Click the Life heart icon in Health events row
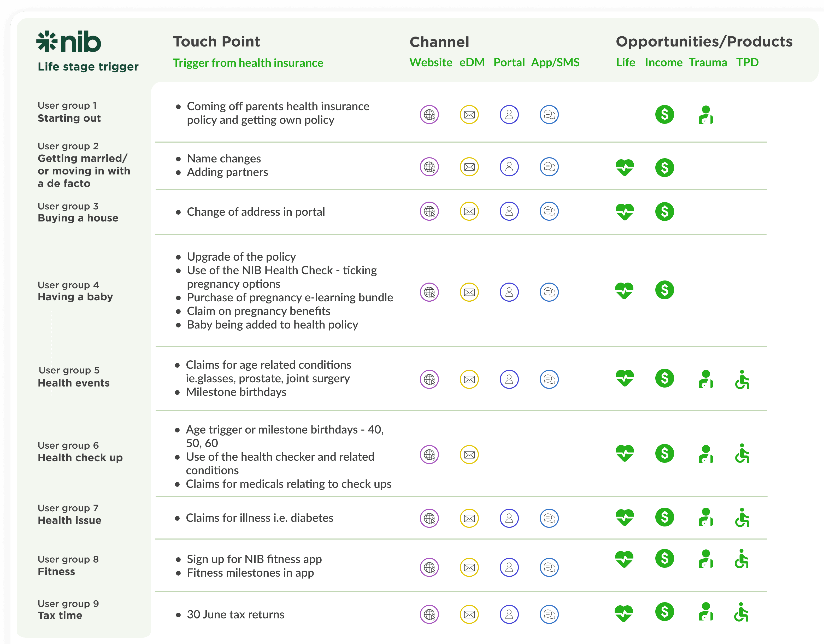Image resolution: width=824 pixels, height=644 pixels. 625,378
